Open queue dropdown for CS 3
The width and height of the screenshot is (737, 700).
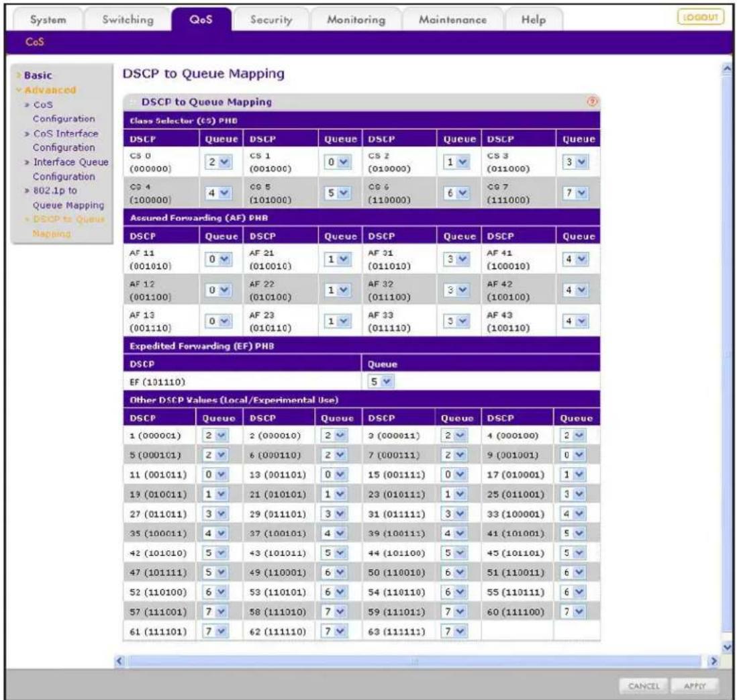pyautogui.click(x=575, y=162)
